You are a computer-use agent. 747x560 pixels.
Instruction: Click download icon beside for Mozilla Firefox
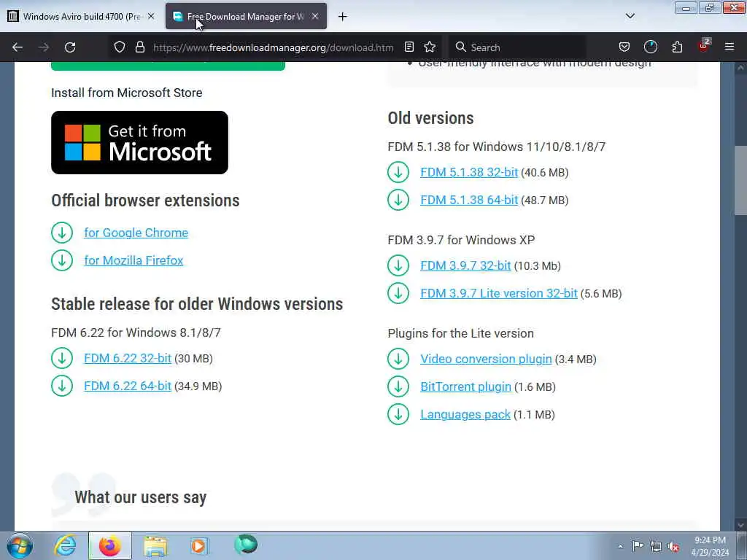[x=62, y=260]
